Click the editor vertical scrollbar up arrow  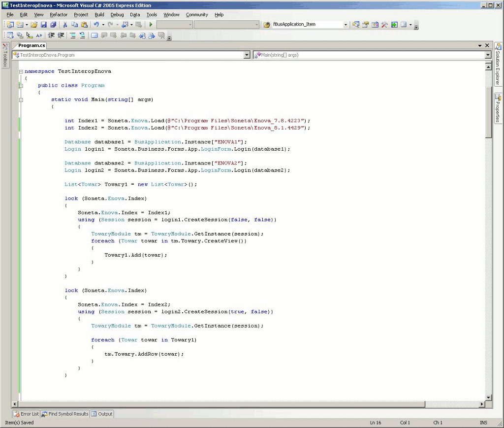click(x=488, y=66)
